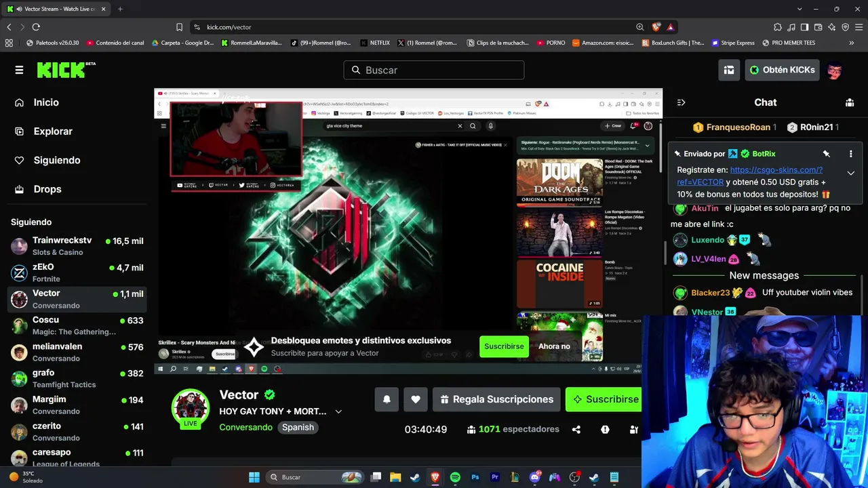Open Vector's channel avatar with LIVE badge
The width and height of the screenshot is (868, 488).
coord(191,409)
